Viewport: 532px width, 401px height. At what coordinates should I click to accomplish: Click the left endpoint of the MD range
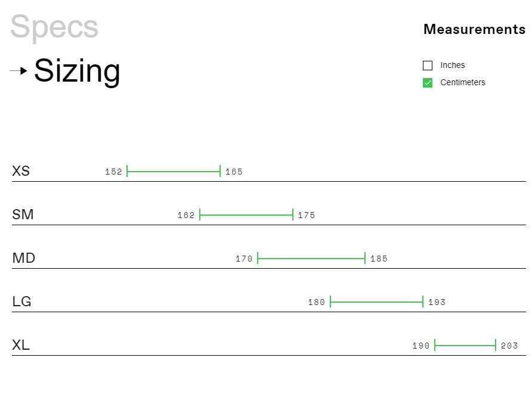(x=258, y=258)
